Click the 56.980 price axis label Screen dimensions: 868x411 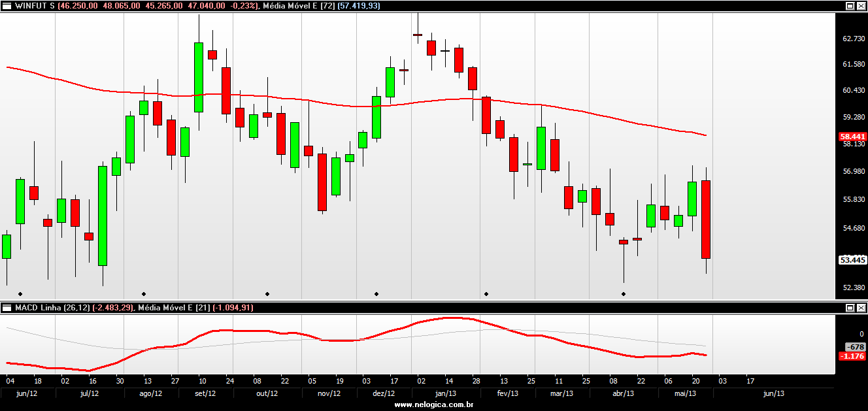pos(854,172)
